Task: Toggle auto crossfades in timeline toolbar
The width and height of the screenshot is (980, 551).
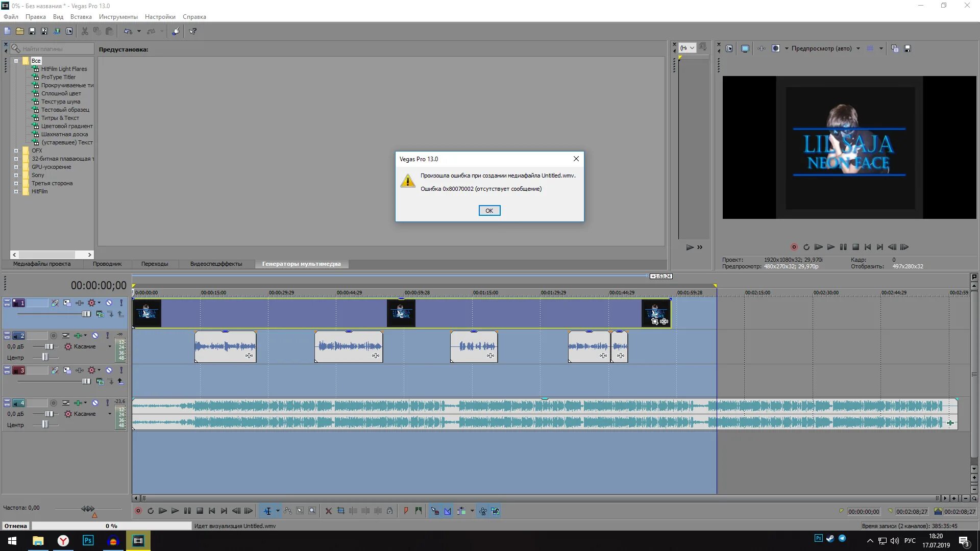Action: (x=448, y=511)
